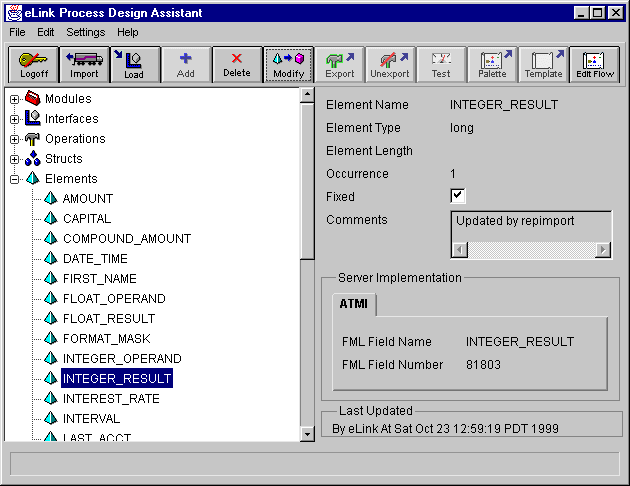This screenshot has width=630, height=486.
Task: Click the Test toolbar button
Action: tap(441, 65)
